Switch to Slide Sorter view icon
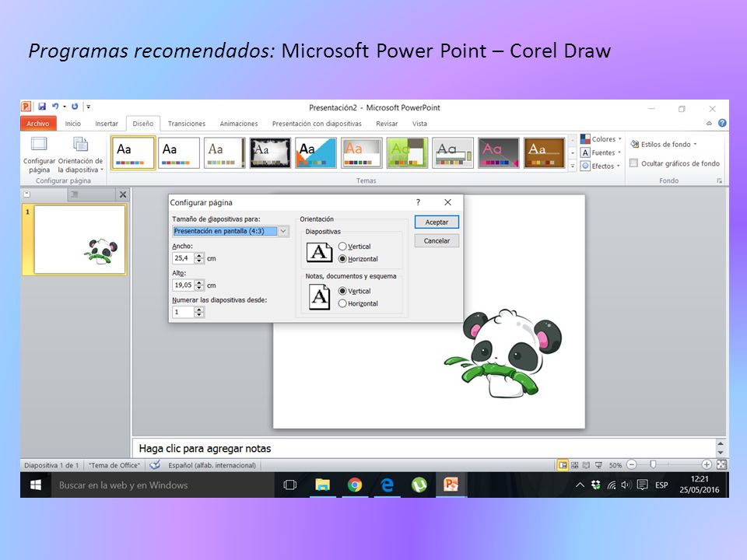This screenshot has height=560, width=747. click(574, 465)
